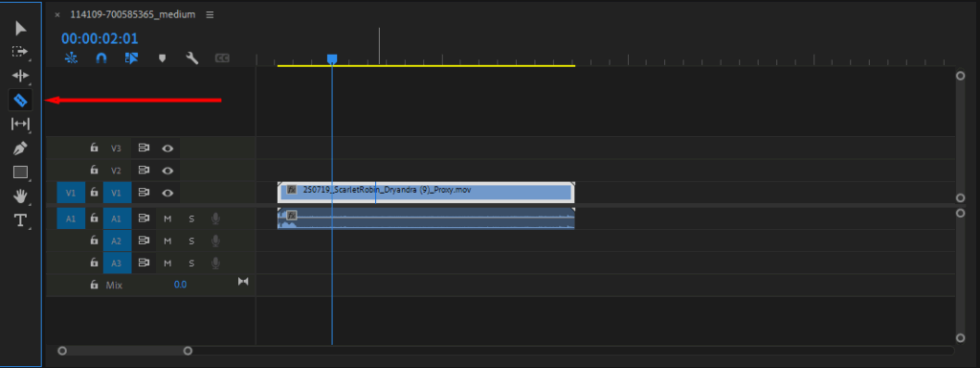
Task: Select the audio clip on track A1
Action: coord(426,218)
